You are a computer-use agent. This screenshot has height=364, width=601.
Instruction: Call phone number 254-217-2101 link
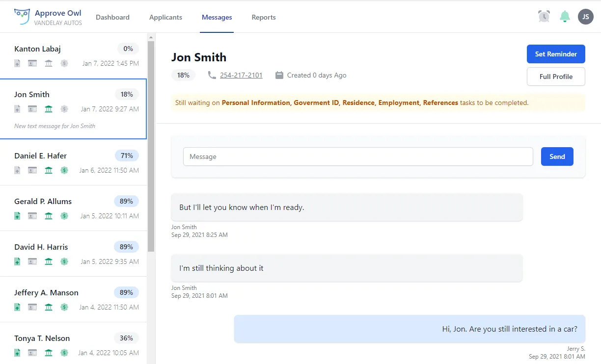(241, 75)
